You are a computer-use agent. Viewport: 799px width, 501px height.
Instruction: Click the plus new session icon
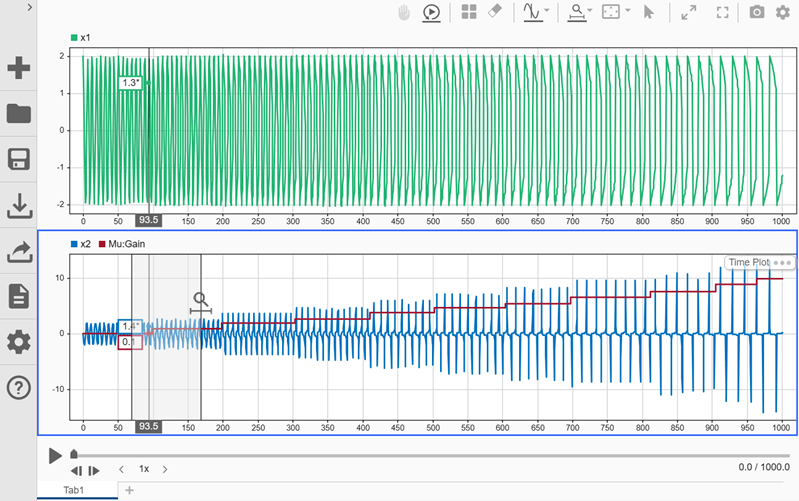point(19,68)
